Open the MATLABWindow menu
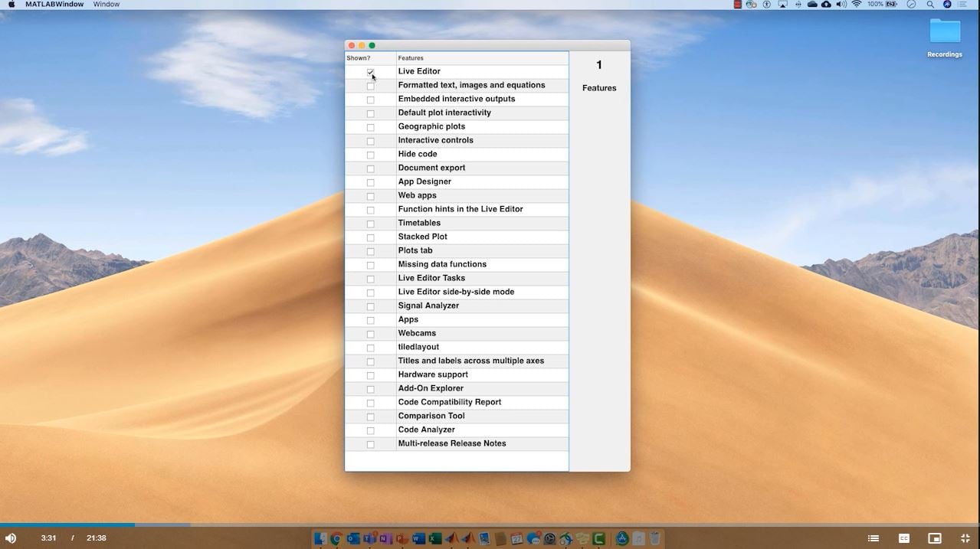Screen dimensions: 980x549 tap(54, 4)
